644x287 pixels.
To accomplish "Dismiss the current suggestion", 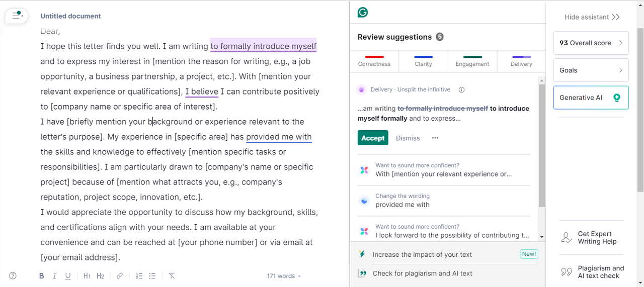I will [408, 138].
